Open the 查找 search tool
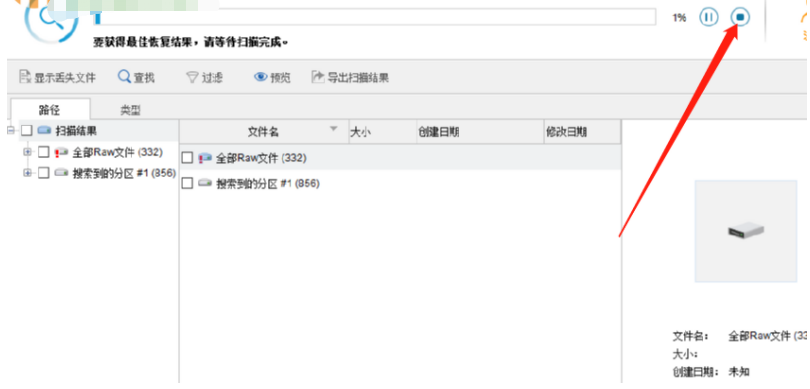 click(136, 77)
